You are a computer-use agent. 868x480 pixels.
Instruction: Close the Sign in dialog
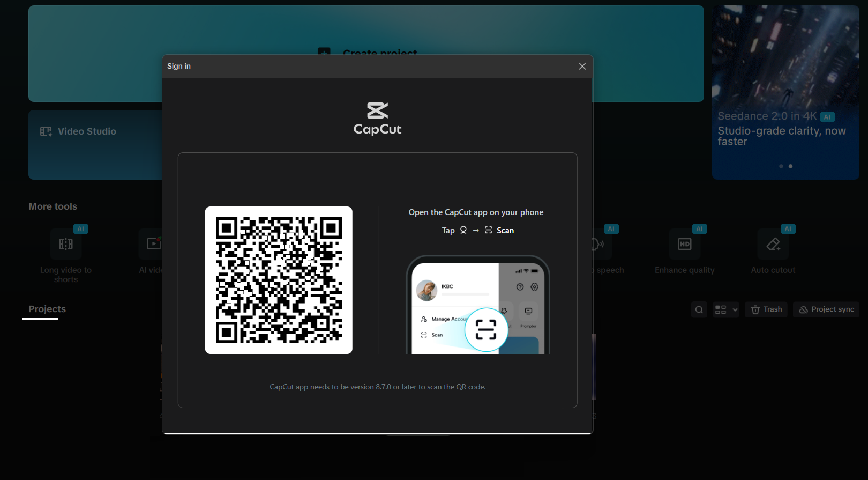(582, 66)
